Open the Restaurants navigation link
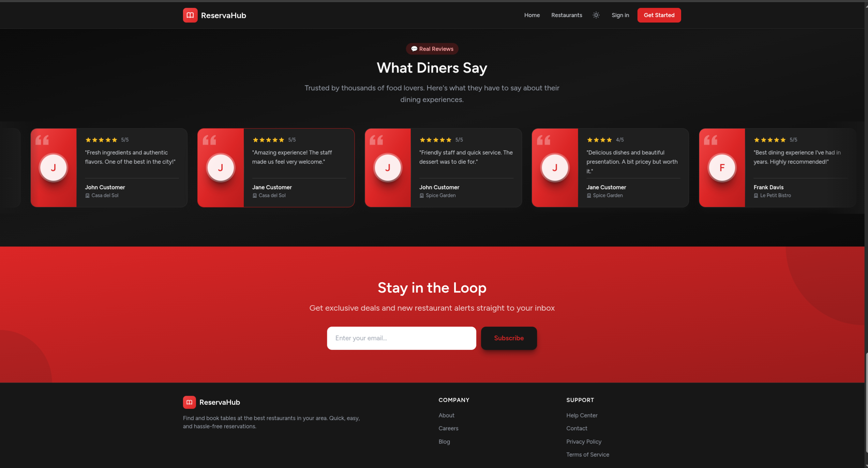Image resolution: width=868 pixels, height=468 pixels. [566, 15]
